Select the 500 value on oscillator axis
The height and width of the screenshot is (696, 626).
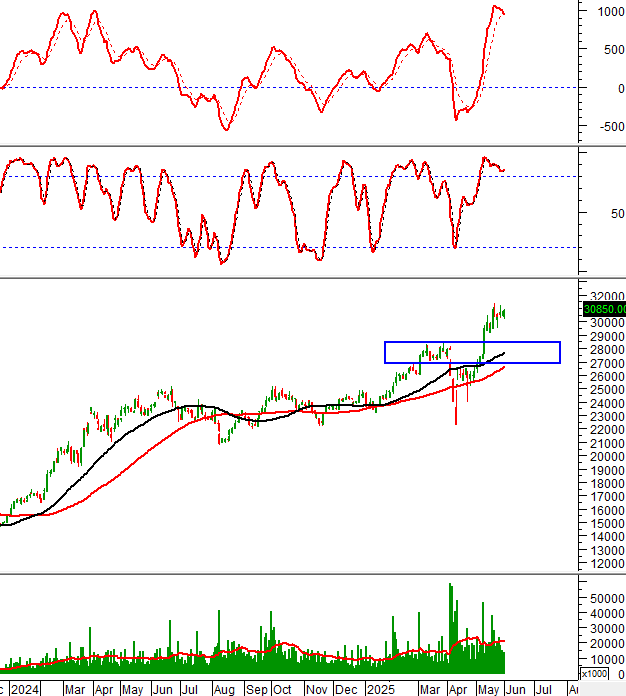(x=614, y=50)
